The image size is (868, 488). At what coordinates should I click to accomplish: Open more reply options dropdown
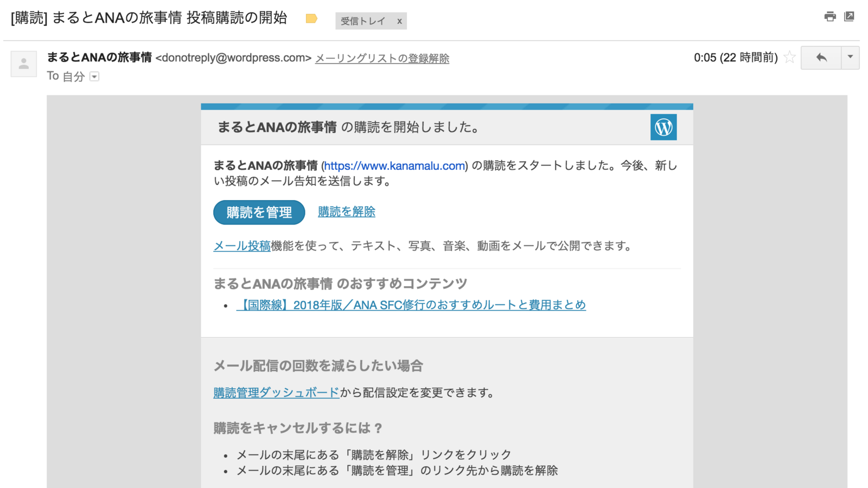tap(850, 57)
